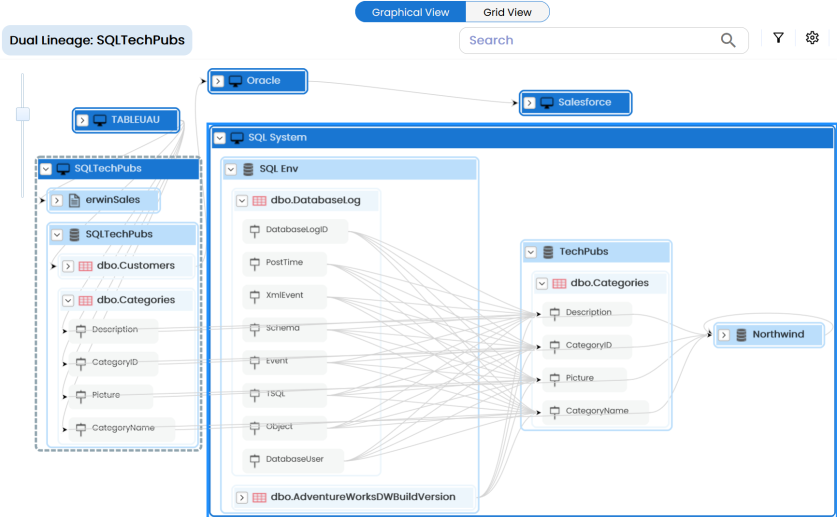Screen dimensions: 837x517
Task: Click the Salesforce node label
Action: 585,102
